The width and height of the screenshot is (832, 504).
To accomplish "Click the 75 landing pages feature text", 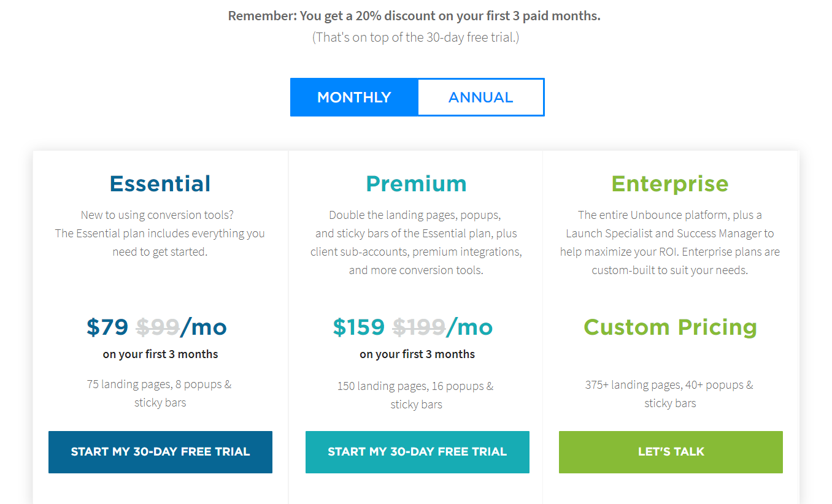I will [160, 392].
